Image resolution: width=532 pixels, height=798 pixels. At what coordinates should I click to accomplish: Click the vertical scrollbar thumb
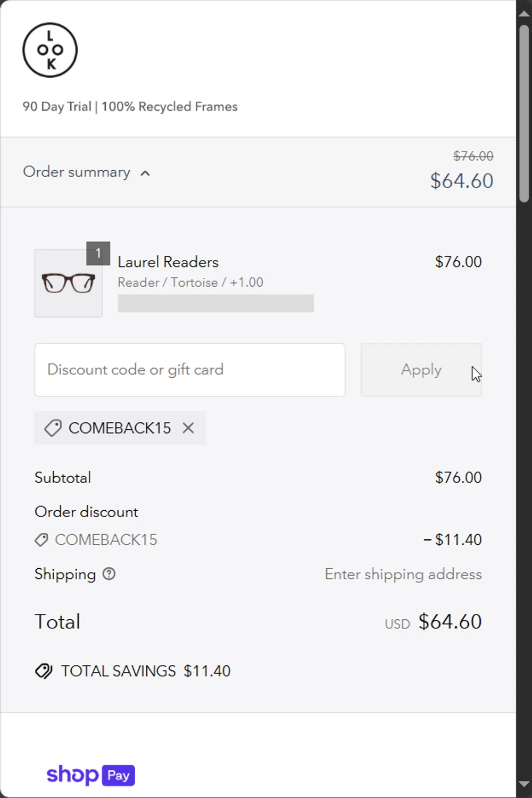[x=524, y=112]
